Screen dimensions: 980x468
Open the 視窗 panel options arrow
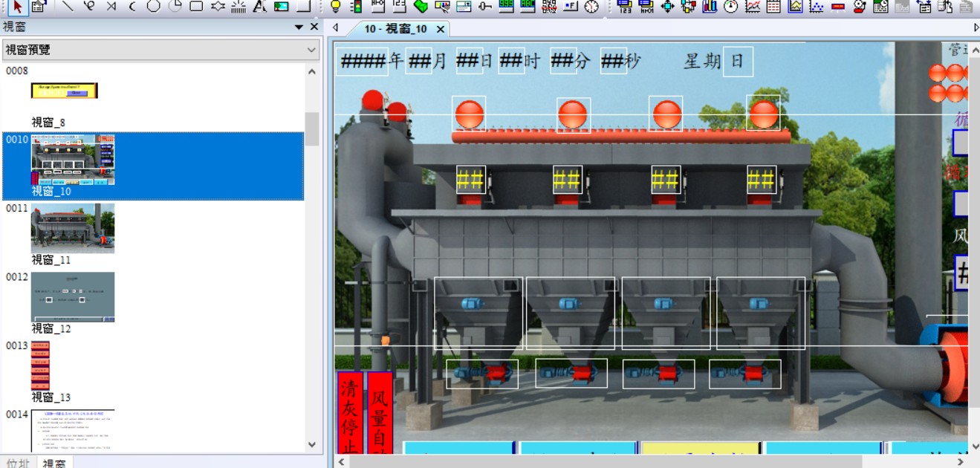click(299, 27)
